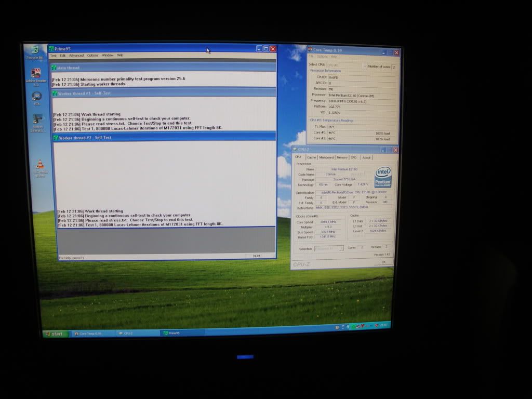This screenshot has height=399, width=532.
Task: Click the Number of cores field in Core Temp
Action: [394, 67]
